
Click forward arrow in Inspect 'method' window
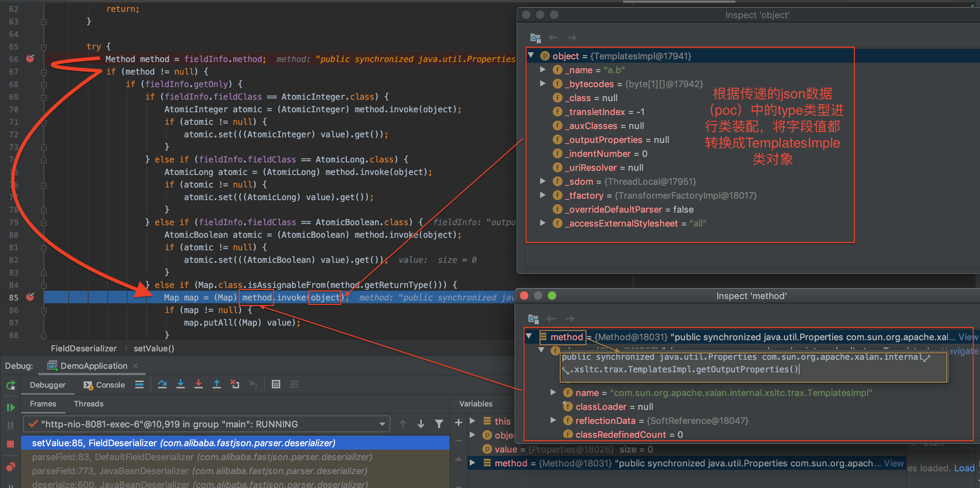(x=569, y=319)
